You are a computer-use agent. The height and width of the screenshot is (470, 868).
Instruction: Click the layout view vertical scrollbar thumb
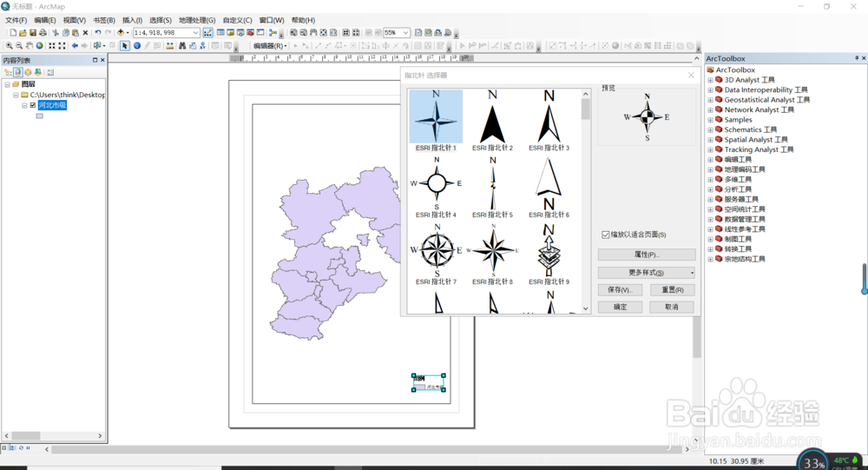(696, 337)
